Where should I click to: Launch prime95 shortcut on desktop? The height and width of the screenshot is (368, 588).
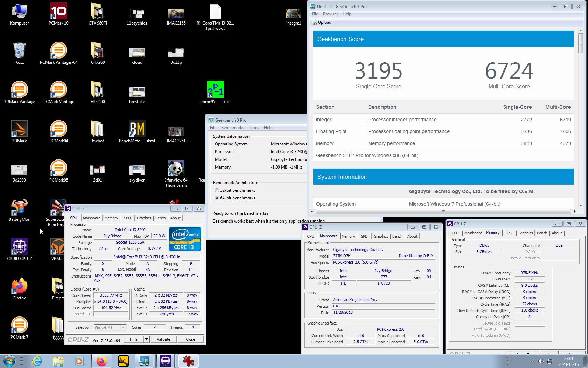point(215,93)
